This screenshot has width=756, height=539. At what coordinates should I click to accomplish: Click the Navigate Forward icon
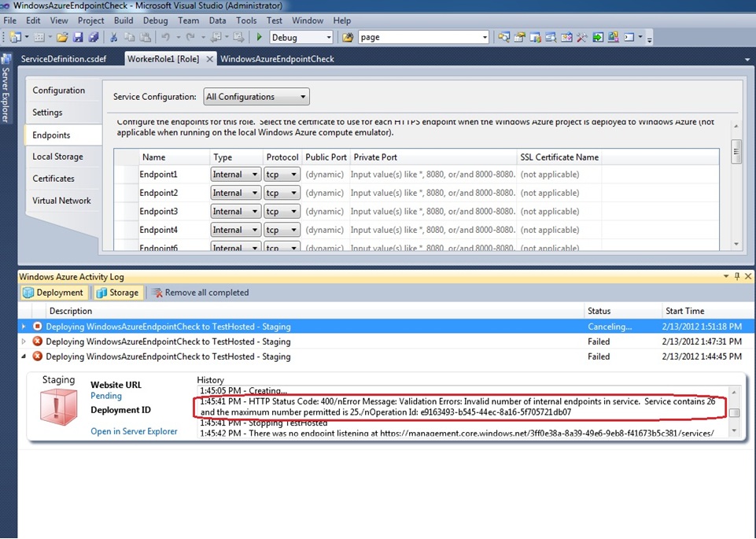pos(238,37)
